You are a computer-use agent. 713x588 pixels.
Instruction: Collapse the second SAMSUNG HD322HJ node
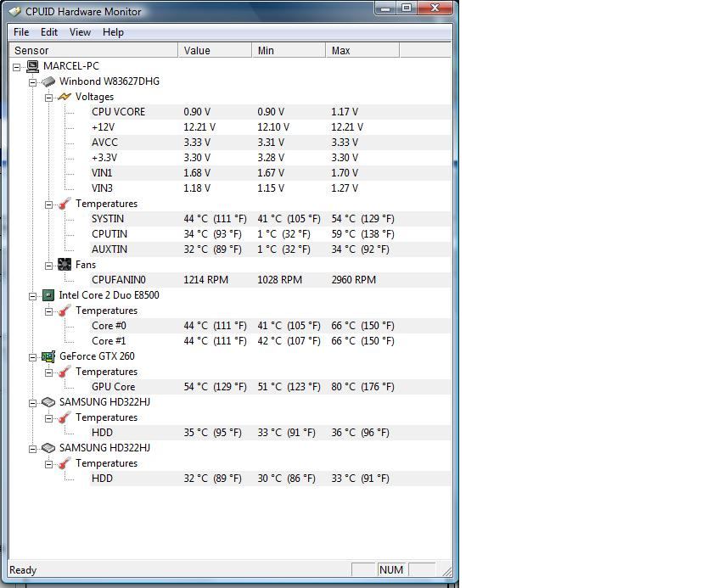coord(33,449)
